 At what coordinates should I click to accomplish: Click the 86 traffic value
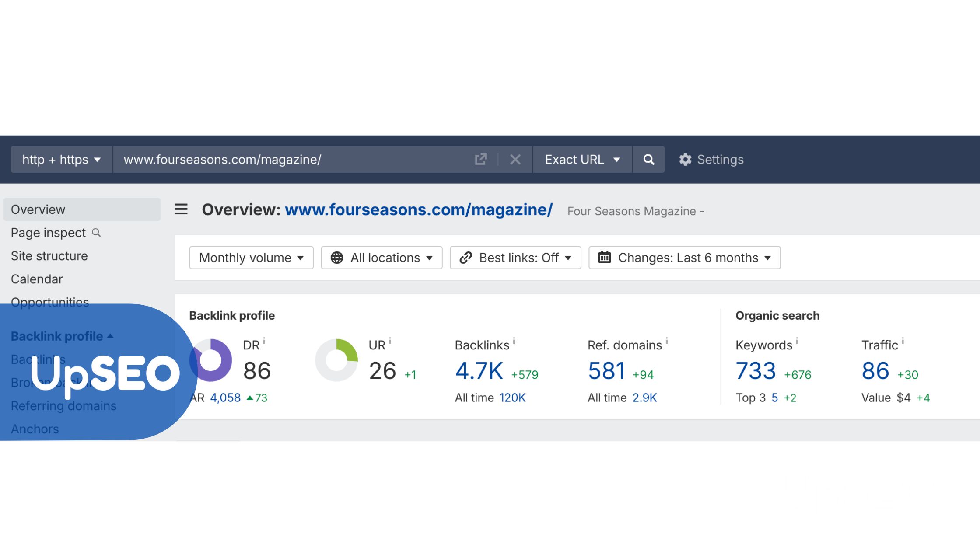coord(875,371)
